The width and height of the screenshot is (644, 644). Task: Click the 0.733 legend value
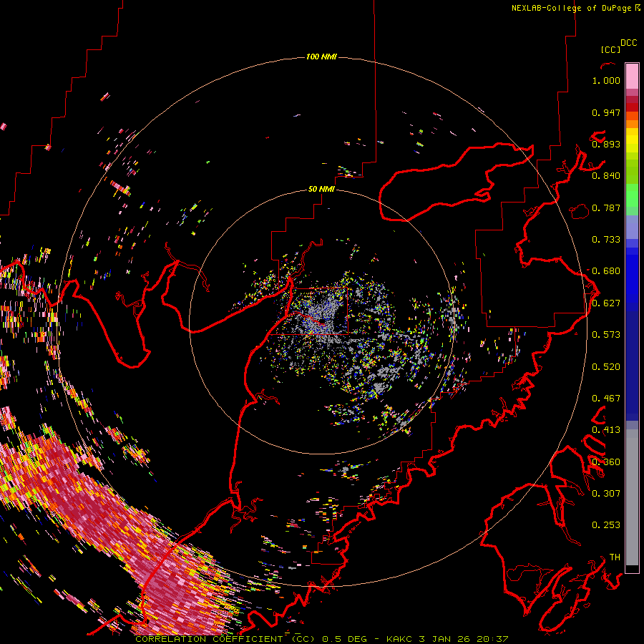click(x=606, y=240)
